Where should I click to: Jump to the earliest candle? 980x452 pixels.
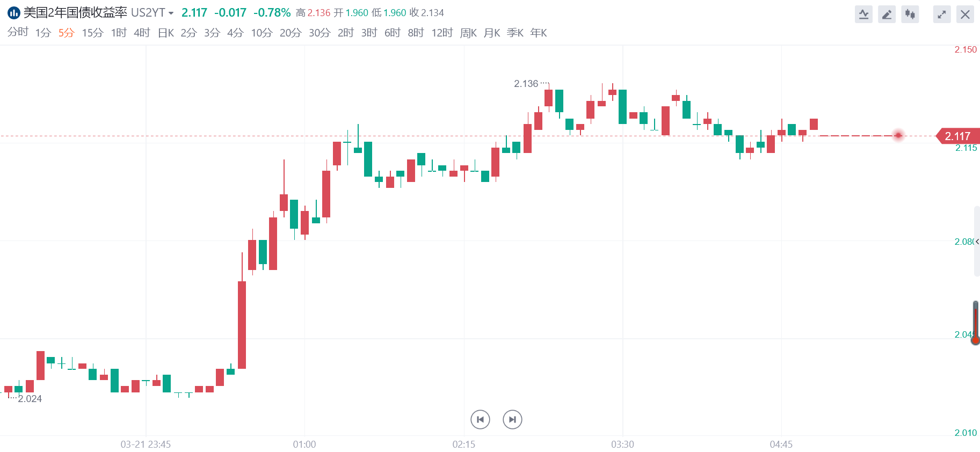480,419
